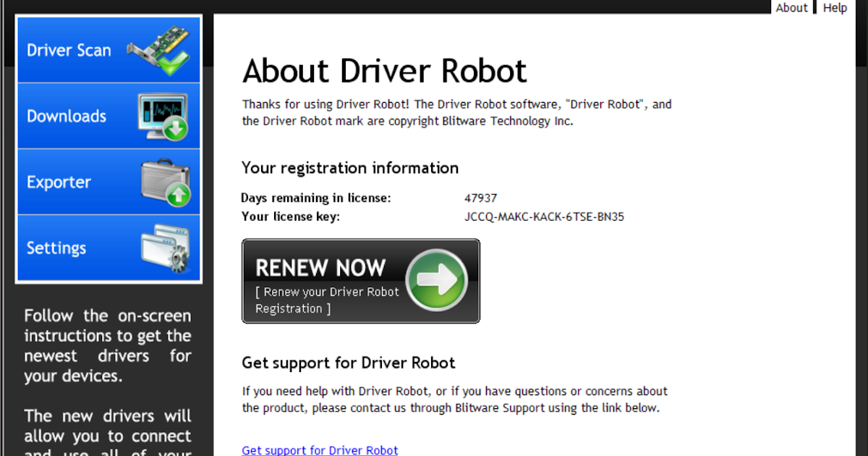Open the Settings section
868x456 pixels.
(109, 248)
